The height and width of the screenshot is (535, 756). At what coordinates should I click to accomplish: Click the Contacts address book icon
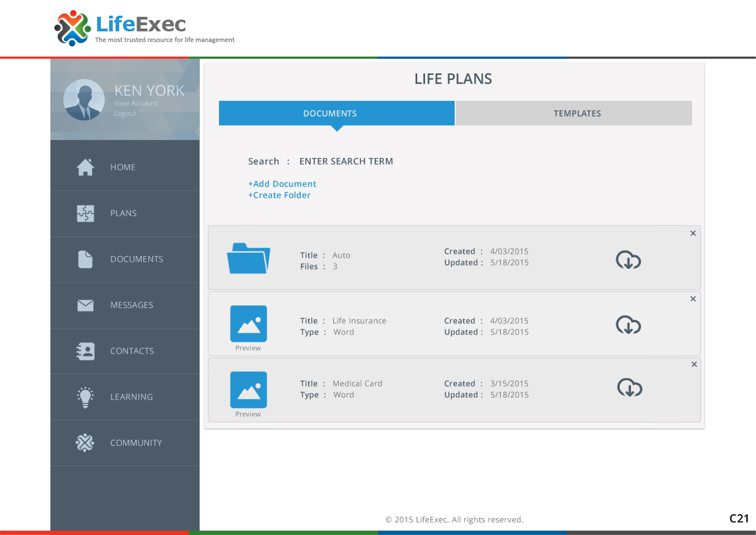[85, 351]
